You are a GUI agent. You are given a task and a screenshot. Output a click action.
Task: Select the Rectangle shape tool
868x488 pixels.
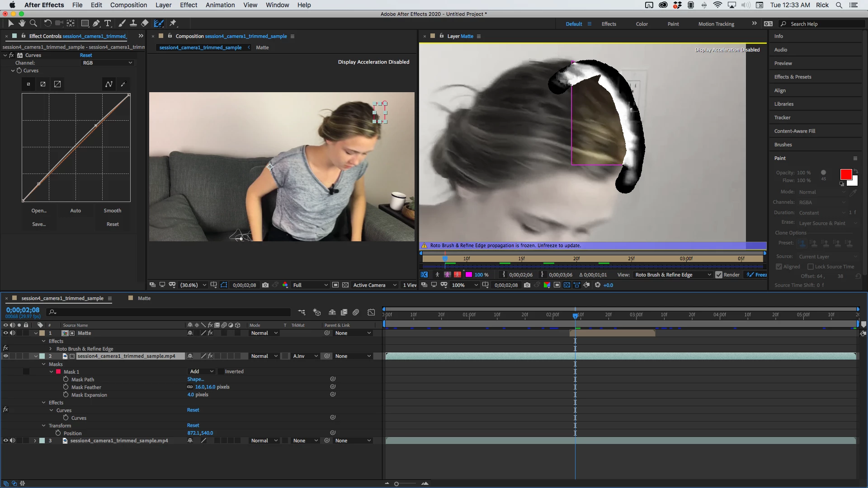(x=85, y=23)
